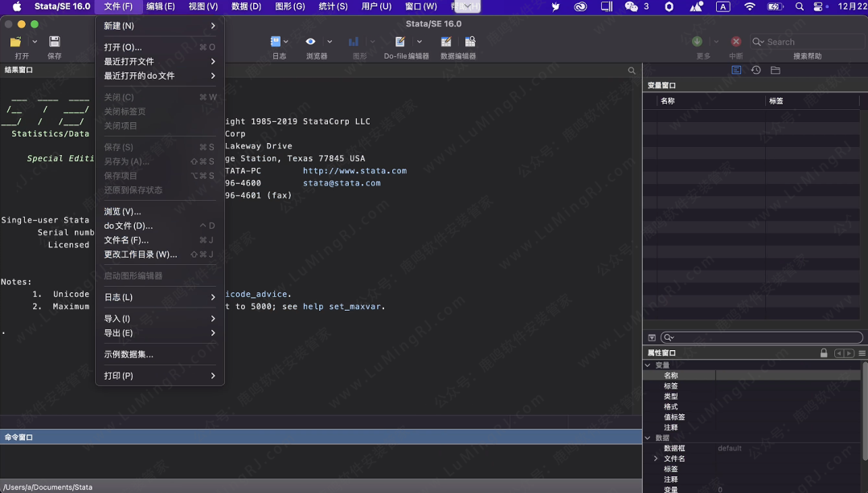This screenshot has width=868, height=493.
Task: Show the command history clock icon
Action: pos(755,71)
